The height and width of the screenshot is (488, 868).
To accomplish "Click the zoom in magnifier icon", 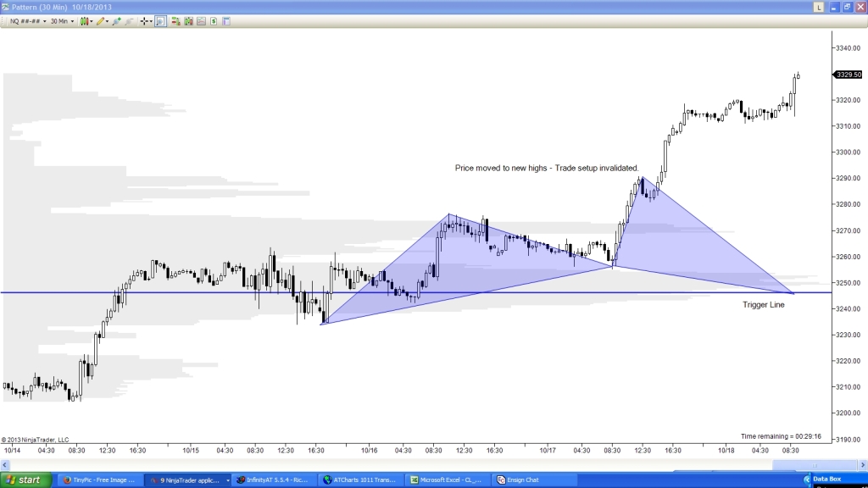I will coord(117,21).
